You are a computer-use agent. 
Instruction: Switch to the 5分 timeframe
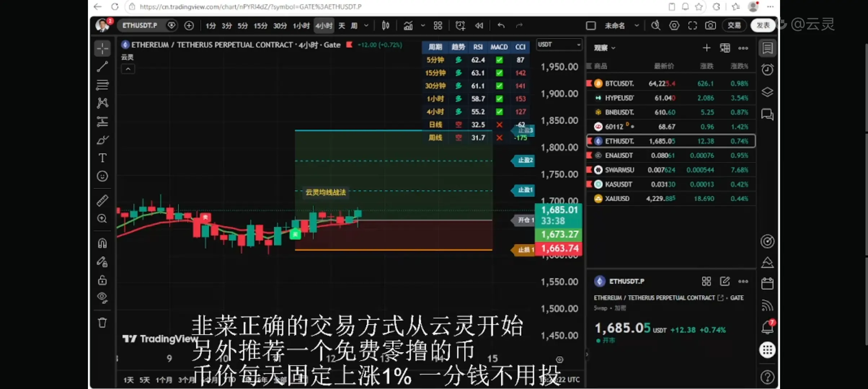(x=243, y=26)
